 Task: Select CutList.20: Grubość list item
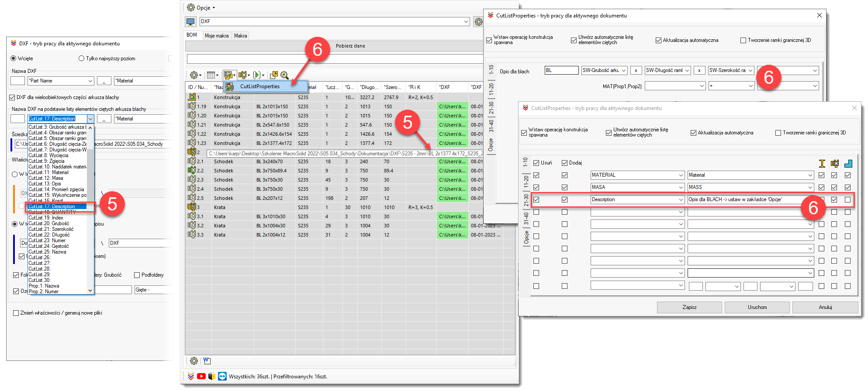pyautogui.click(x=58, y=223)
